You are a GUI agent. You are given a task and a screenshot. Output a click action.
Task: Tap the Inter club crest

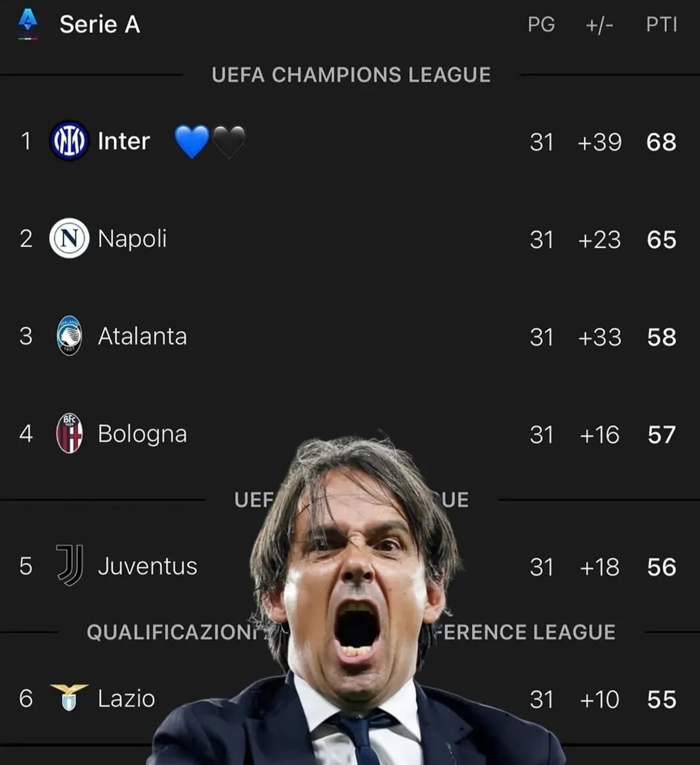[69, 141]
